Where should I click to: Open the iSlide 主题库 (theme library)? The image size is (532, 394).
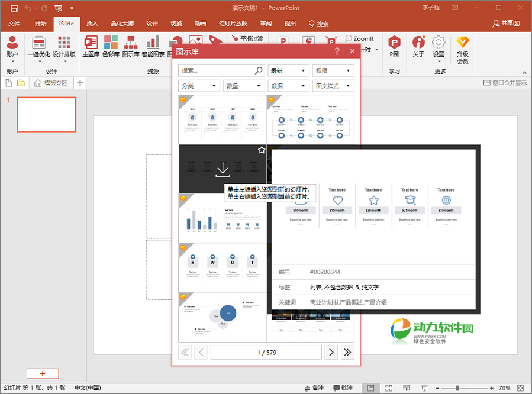point(90,47)
